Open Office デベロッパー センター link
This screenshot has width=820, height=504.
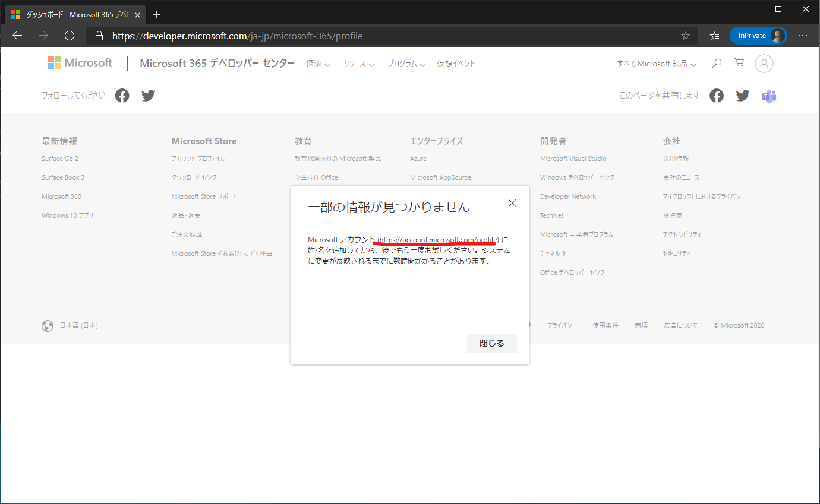pos(575,272)
